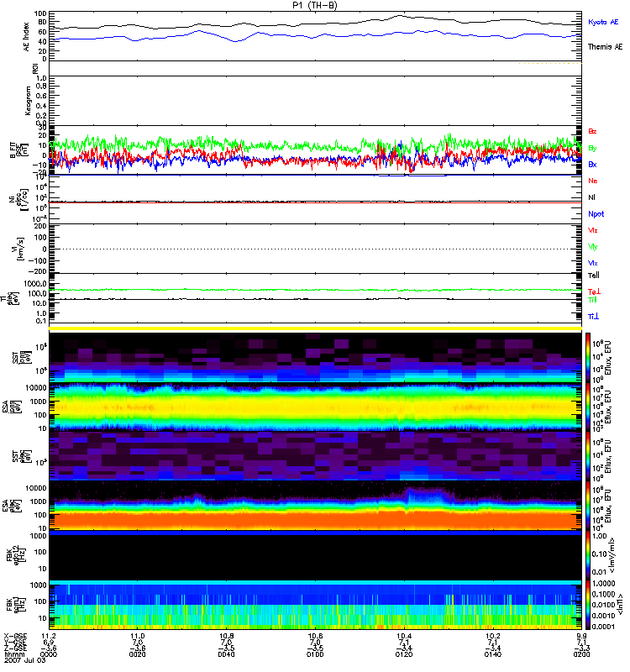Click the red Te perpendicular legend label
The image size is (630, 672).
594,291
